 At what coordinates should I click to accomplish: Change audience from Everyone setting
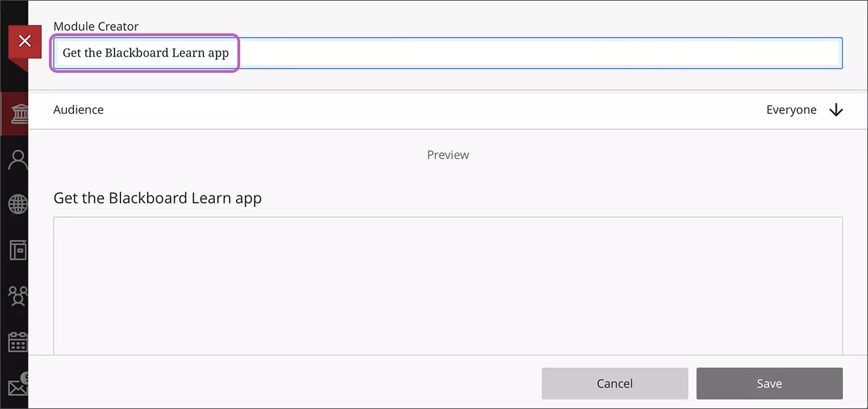791,110
